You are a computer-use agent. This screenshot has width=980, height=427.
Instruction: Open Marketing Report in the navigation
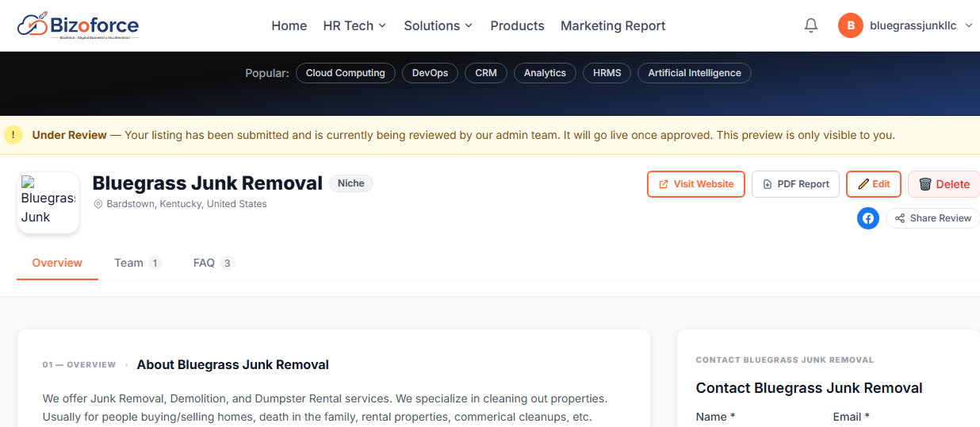pos(613,25)
